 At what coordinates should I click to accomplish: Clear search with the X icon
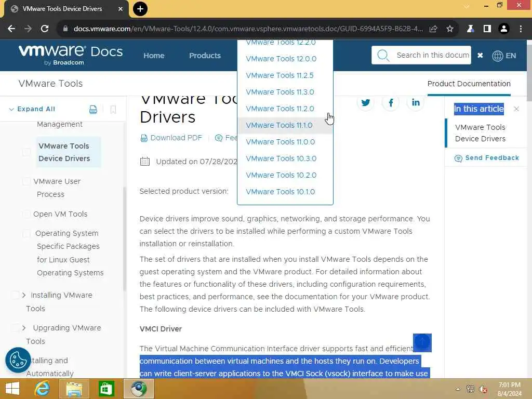[x=480, y=55]
